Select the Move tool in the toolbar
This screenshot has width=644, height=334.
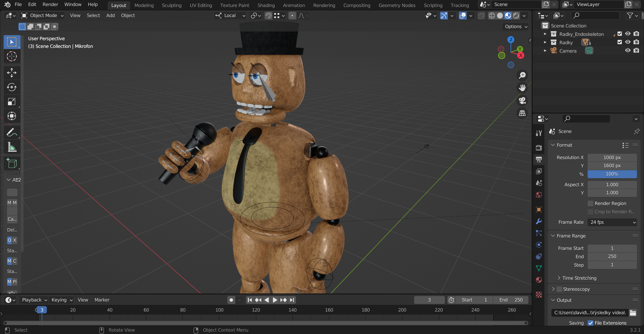12,73
